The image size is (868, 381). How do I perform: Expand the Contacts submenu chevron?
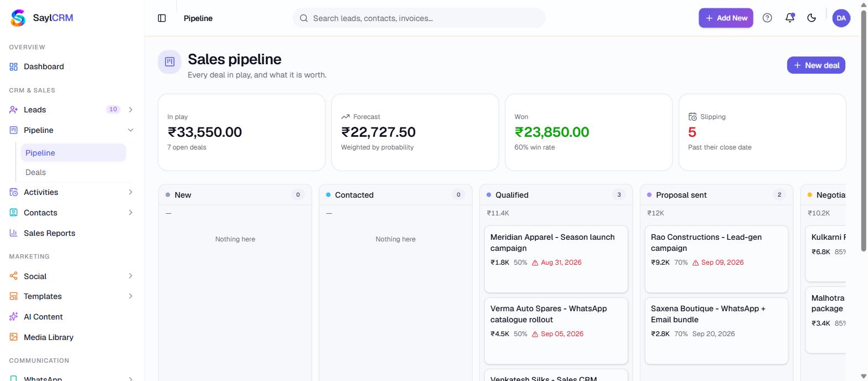click(131, 213)
